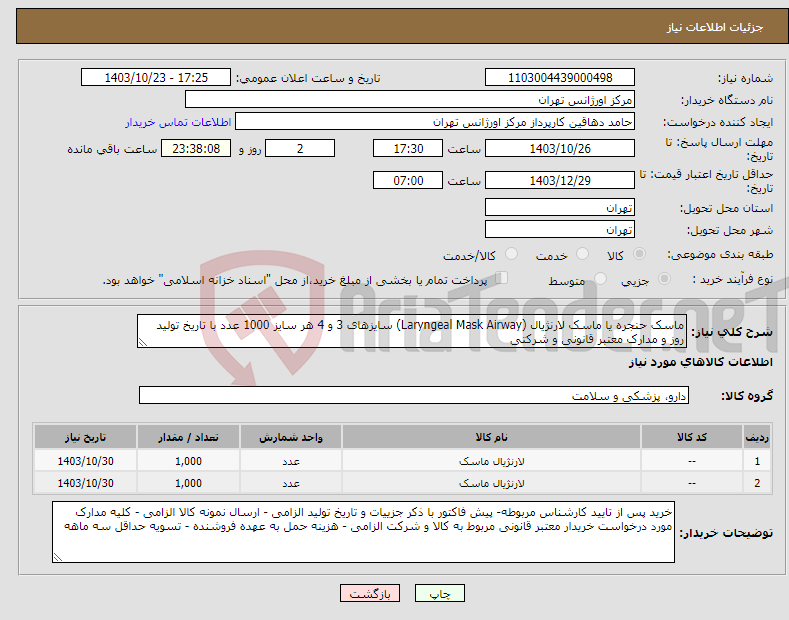Screen dimensions: 789x620
Task: Click the remaining time field 23:38:08
Action: pyautogui.click(x=196, y=148)
